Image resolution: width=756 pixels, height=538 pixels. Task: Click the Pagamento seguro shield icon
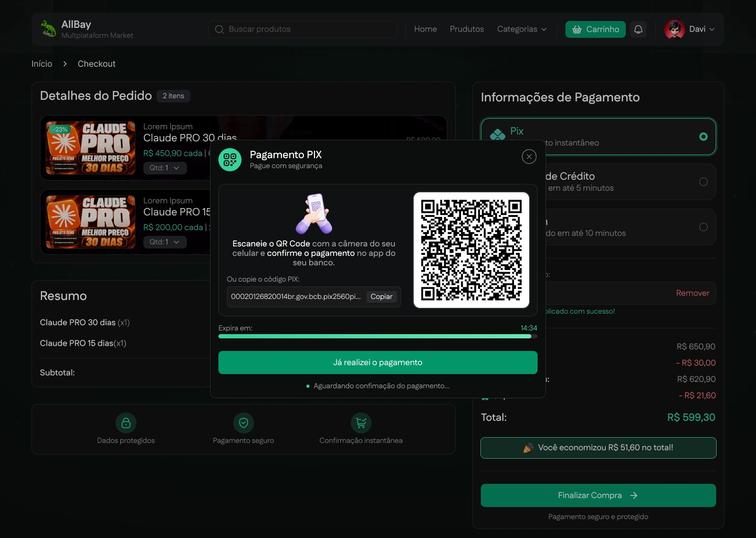coord(244,422)
